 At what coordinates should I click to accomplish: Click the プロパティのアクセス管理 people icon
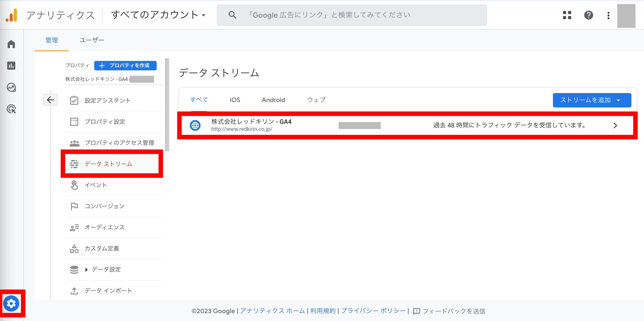pos(74,143)
